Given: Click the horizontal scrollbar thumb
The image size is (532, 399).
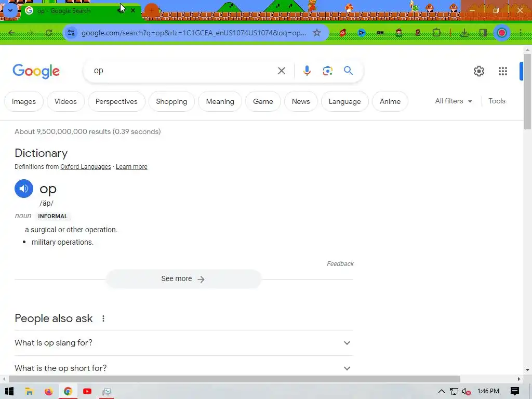Looking at the screenshot, I should click(234, 379).
